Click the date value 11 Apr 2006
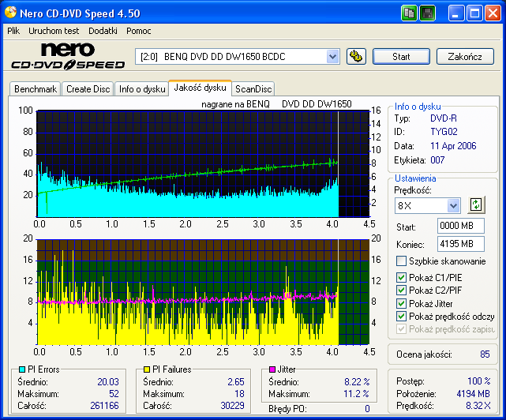 point(453,146)
